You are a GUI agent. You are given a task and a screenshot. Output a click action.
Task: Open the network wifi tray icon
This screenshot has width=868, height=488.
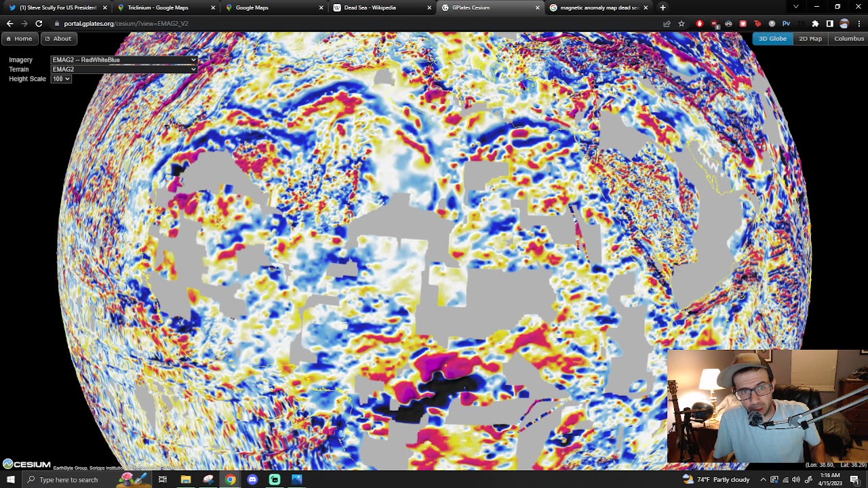tap(785, 480)
